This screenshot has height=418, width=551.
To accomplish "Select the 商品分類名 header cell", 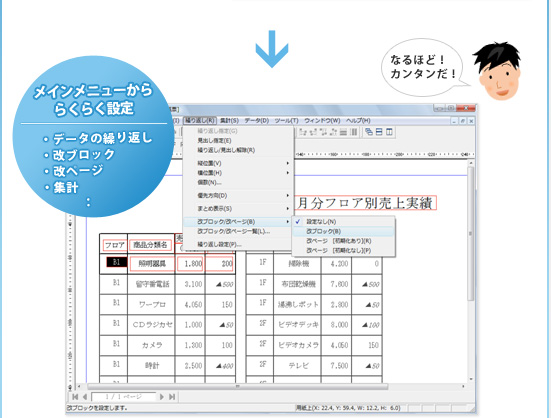I will (150, 245).
